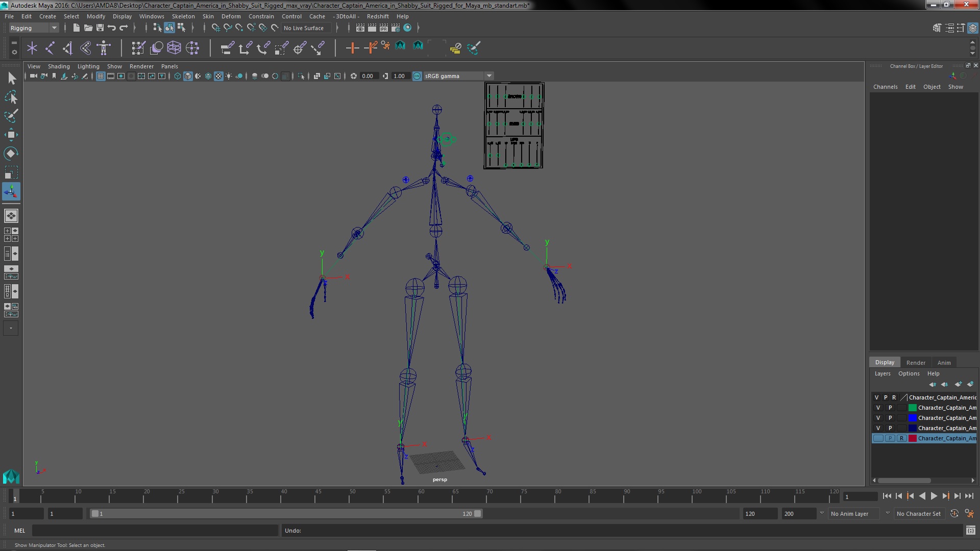This screenshot has width=980, height=551.
Task: Click the IPR render clapperboard icon
Action: point(384,28)
